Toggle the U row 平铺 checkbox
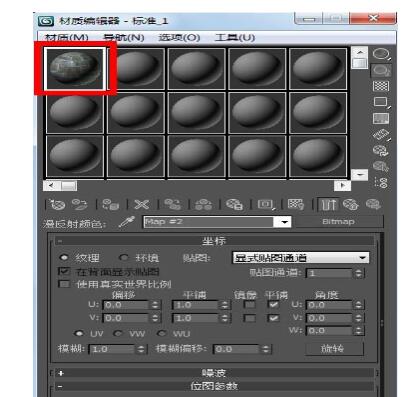 [273, 305]
